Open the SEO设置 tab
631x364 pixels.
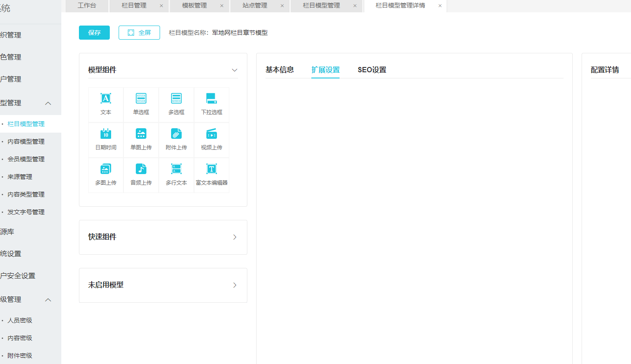372,70
